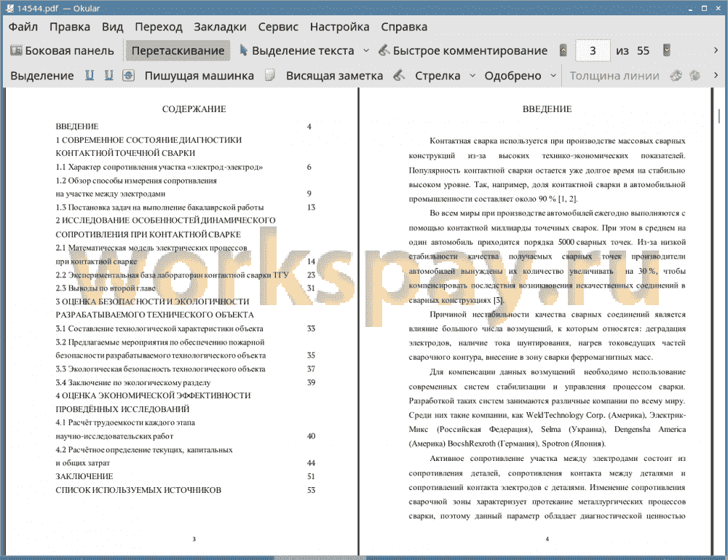
Task: Click the СОДЕРЖАНИЕ heading on page 3
Action: pyautogui.click(x=194, y=109)
